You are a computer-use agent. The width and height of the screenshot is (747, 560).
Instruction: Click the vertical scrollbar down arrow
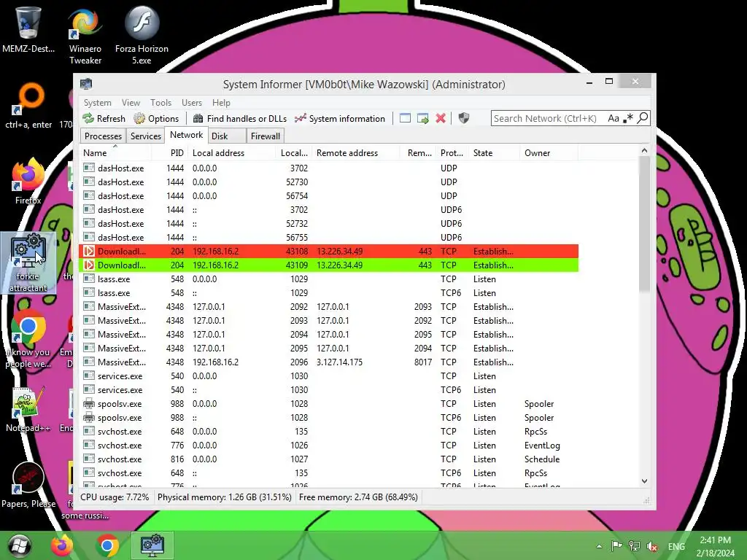point(644,481)
